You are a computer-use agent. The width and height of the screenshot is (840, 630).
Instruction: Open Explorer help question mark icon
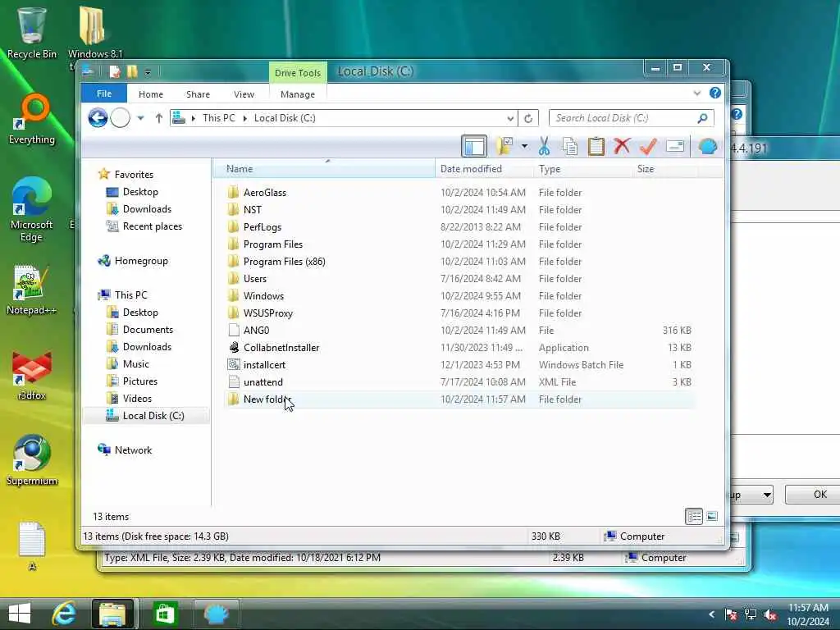[x=715, y=94]
